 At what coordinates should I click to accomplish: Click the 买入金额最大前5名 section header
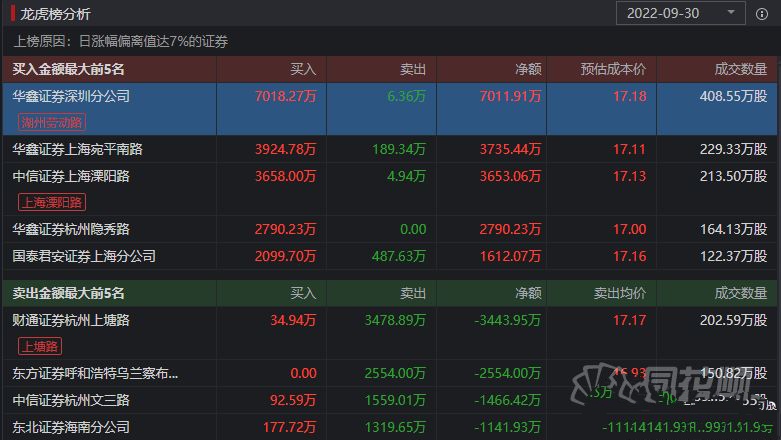point(68,69)
